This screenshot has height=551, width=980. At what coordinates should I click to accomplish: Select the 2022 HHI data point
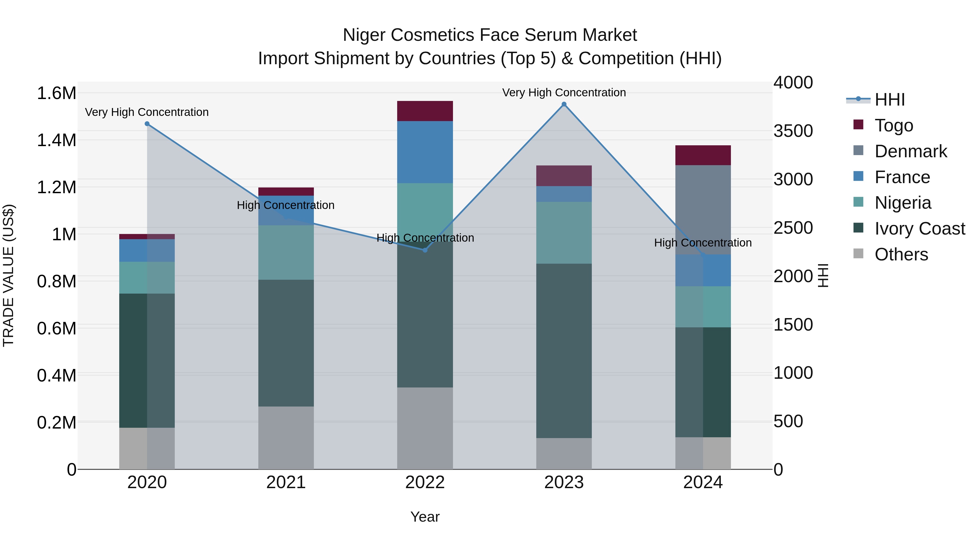(x=425, y=250)
